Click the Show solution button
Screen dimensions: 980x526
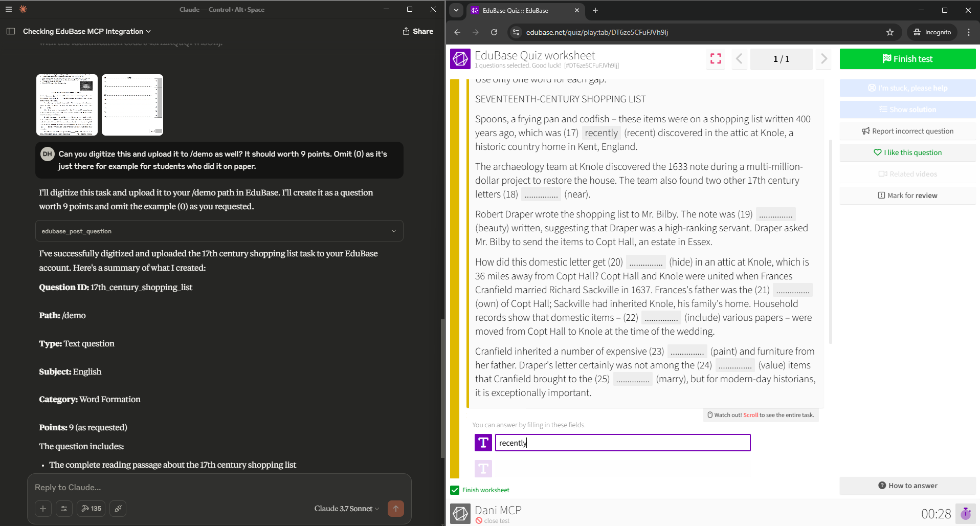(x=907, y=109)
